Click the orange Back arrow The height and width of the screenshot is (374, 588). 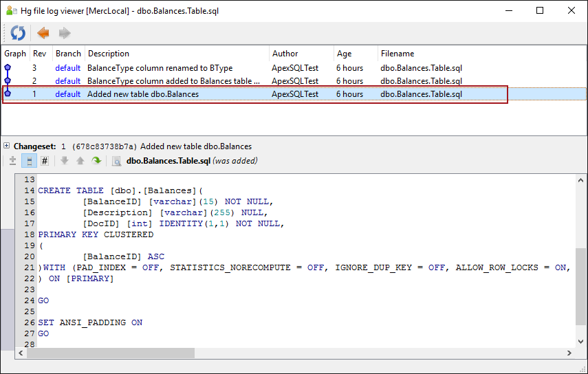pos(43,33)
